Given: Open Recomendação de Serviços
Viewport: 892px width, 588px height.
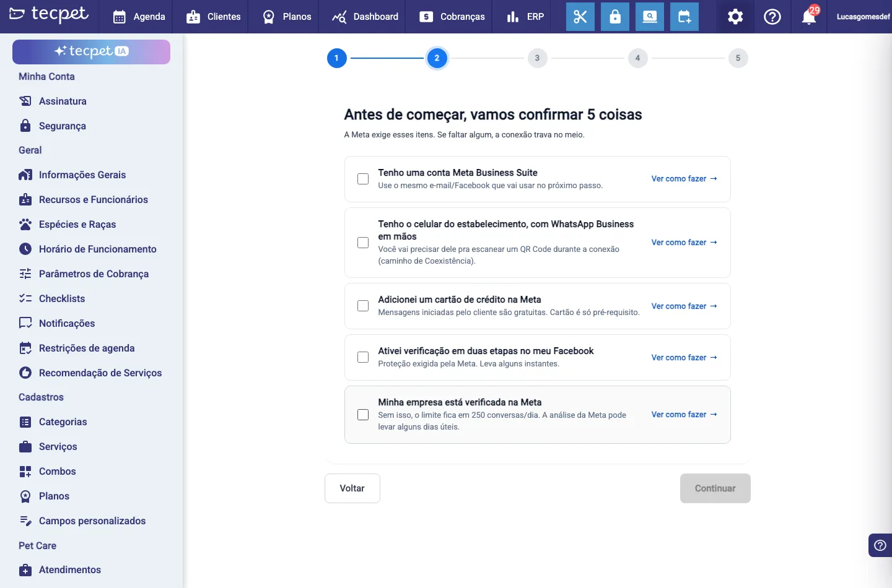Looking at the screenshot, I should (x=91, y=373).
